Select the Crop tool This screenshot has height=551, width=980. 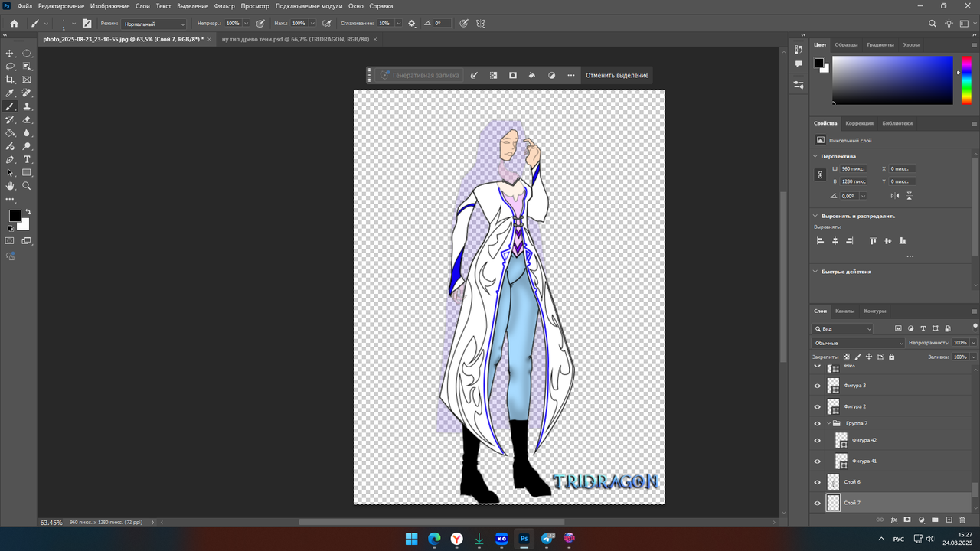[10, 80]
